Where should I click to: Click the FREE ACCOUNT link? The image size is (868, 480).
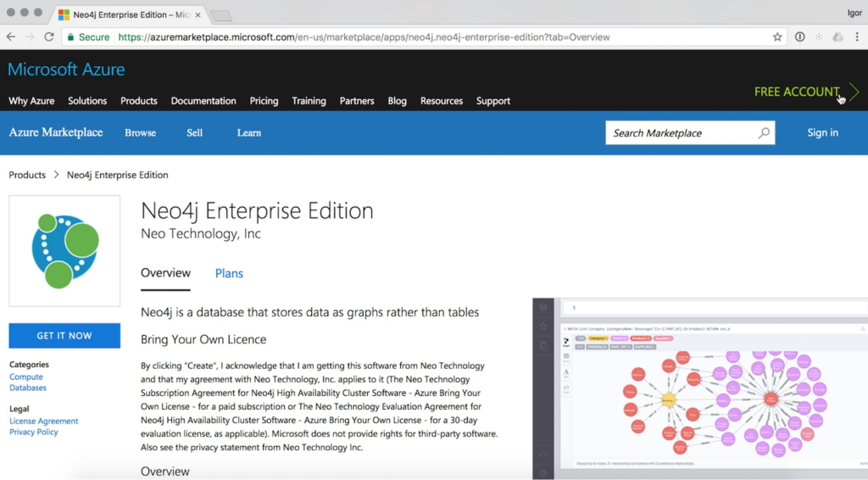[797, 92]
